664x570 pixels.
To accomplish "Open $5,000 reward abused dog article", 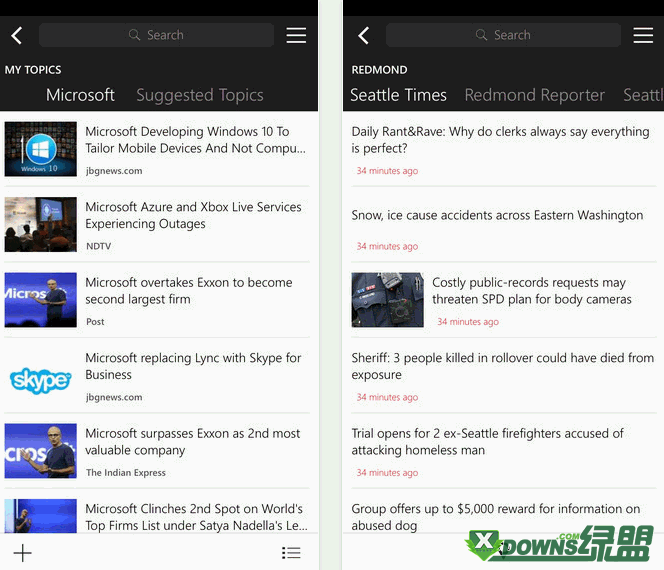I will [495, 517].
